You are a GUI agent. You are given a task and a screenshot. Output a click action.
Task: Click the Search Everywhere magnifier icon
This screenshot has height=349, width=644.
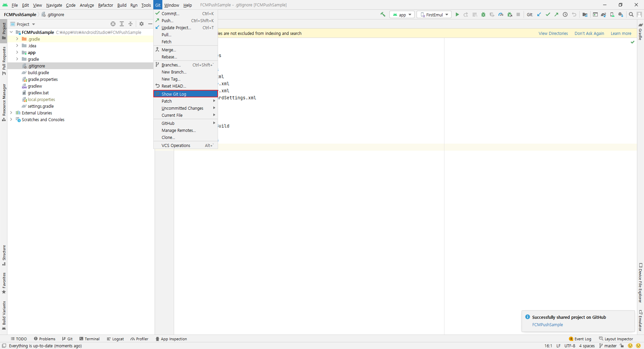point(631,14)
